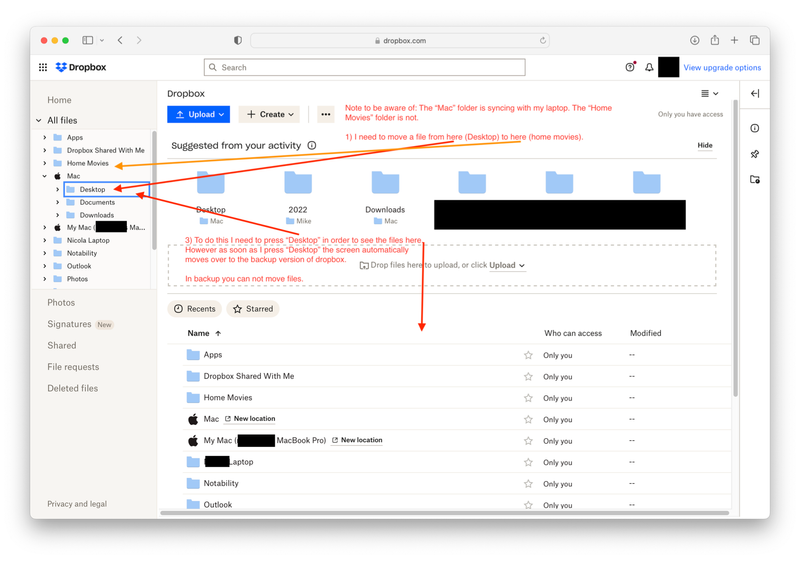Click the Safari share icon
Viewport: 800px width, 565px height.
click(x=715, y=40)
